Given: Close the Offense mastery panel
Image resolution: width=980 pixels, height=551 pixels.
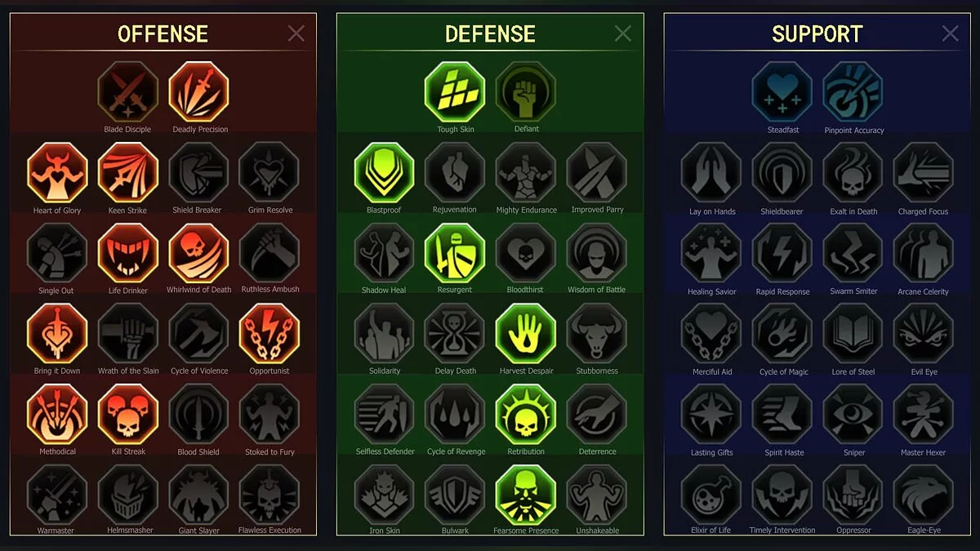Looking at the screenshot, I should (x=296, y=33).
